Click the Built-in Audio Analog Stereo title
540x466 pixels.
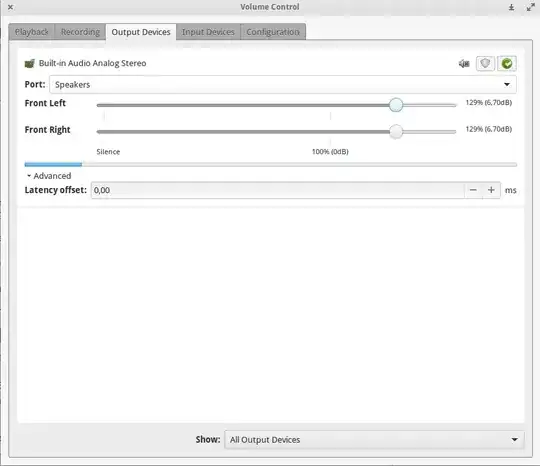(92, 63)
